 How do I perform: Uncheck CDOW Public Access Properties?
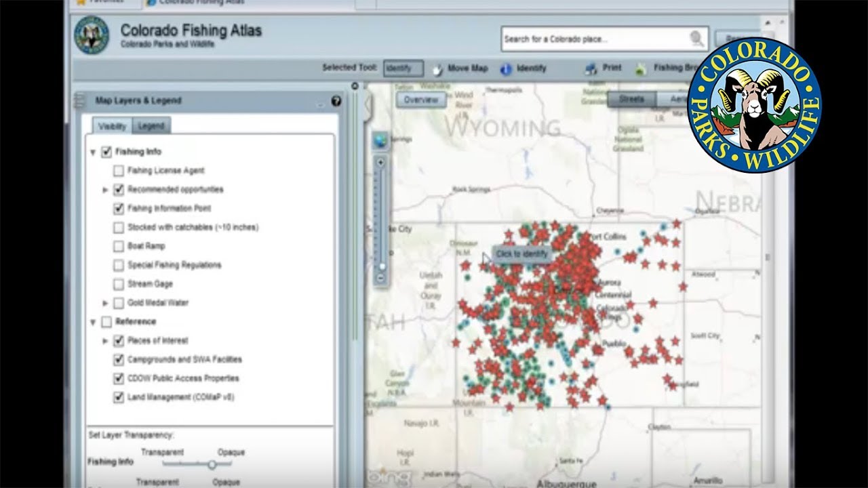pyautogui.click(x=119, y=379)
